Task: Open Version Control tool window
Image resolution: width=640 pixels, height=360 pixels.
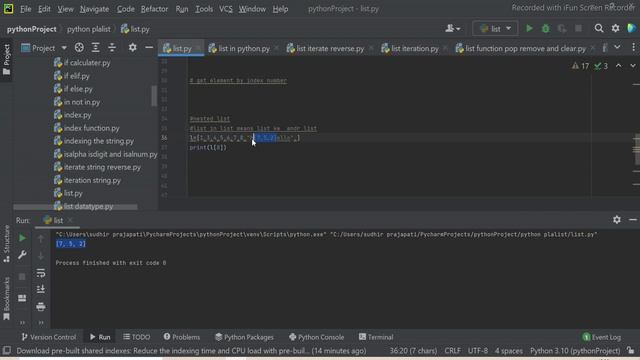Action: click(49, 337)
